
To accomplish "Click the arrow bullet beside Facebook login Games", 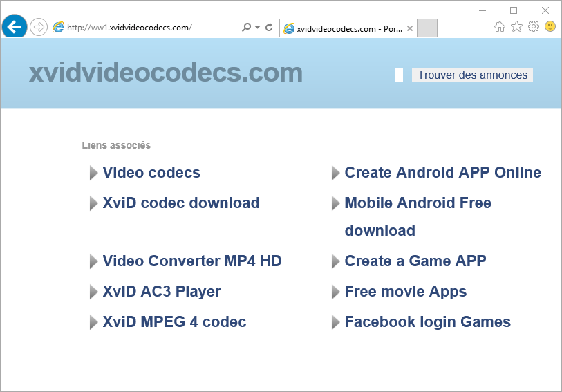I will click(x=335, y=322).
